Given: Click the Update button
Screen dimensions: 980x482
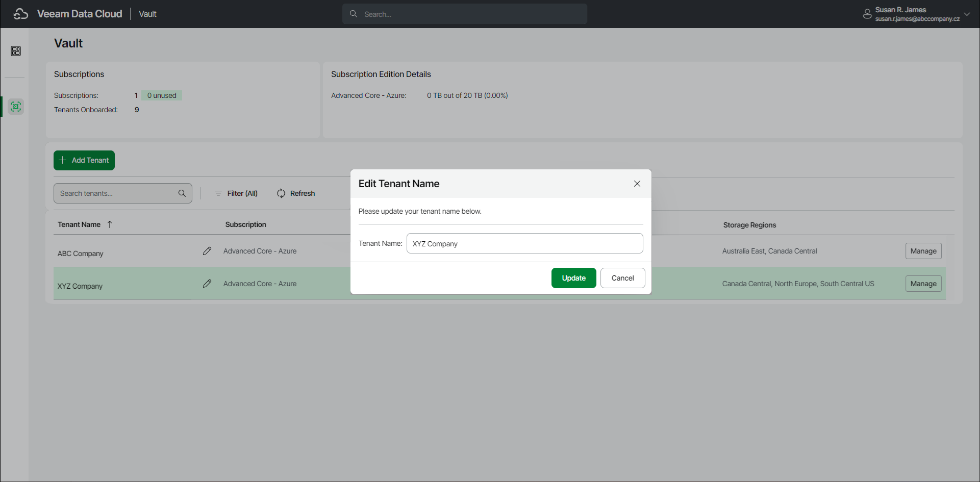Looking at the screenshot, I should click(574, 278).
